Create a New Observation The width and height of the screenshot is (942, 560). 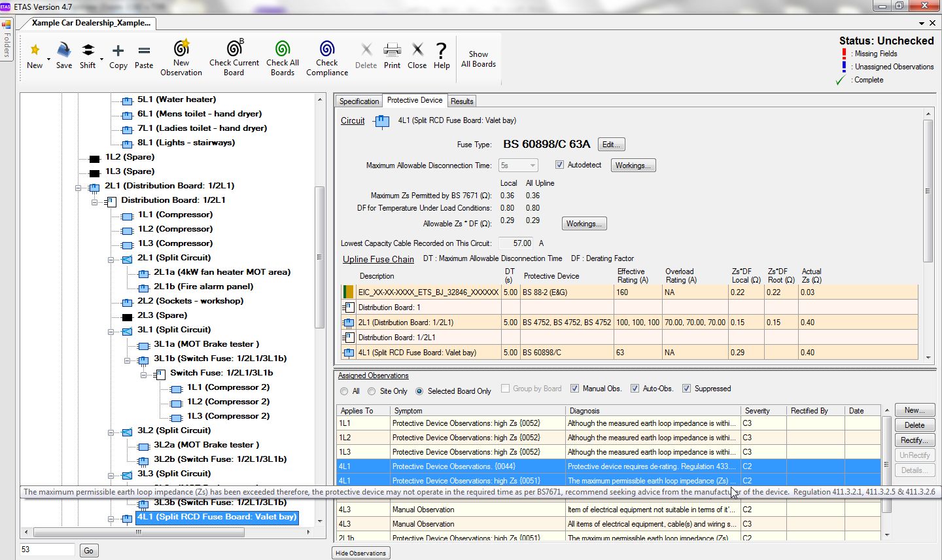click(181, 58)
